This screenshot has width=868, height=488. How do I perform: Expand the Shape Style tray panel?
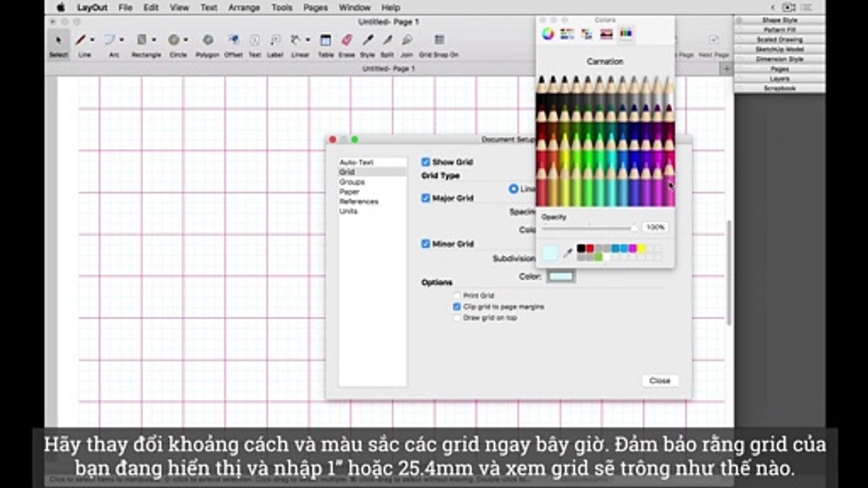(780, 20)
